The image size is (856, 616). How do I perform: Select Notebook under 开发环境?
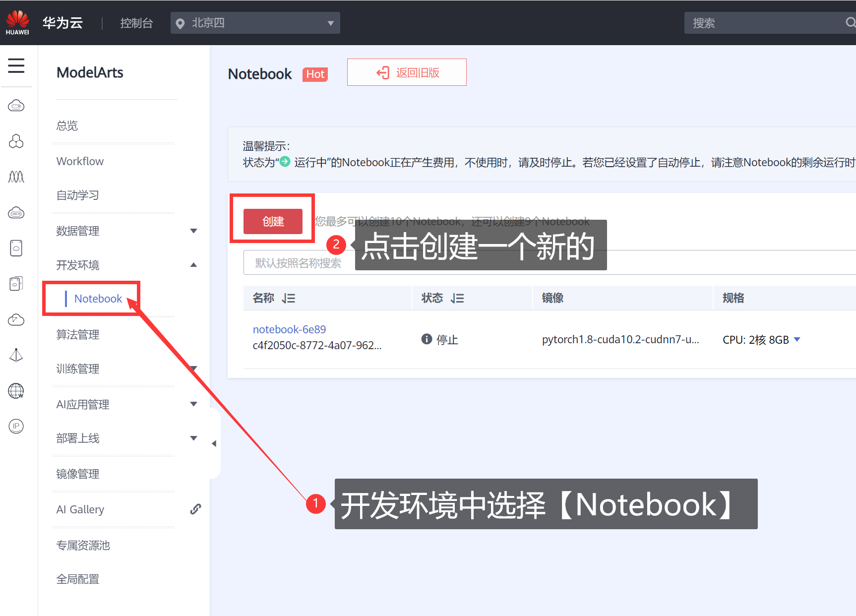click(98, 299)
